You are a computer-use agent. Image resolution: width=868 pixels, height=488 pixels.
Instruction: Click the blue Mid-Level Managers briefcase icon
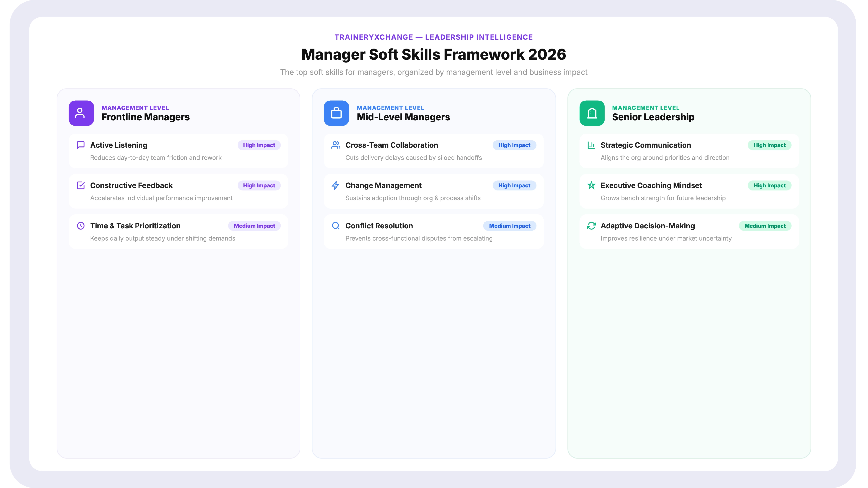(x=336, y=113)
